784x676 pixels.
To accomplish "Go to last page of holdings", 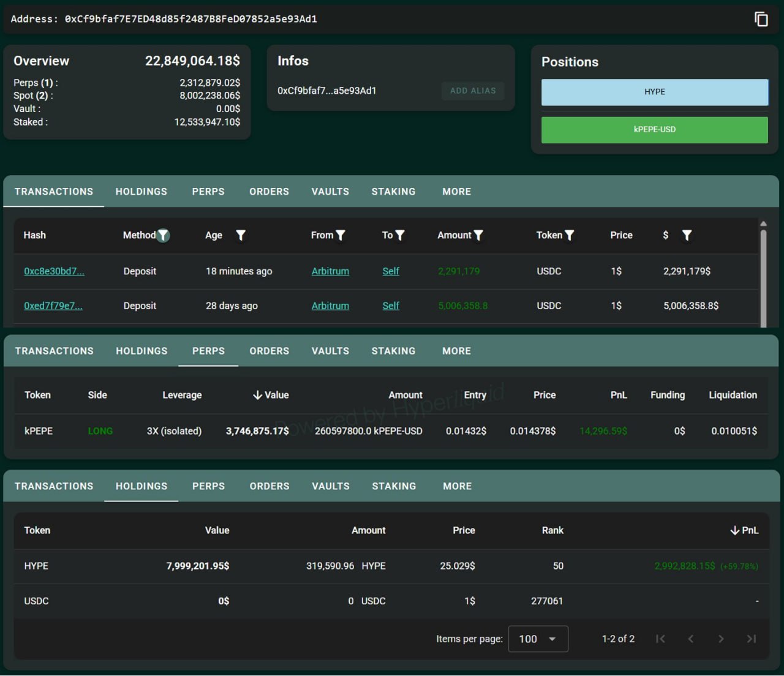I will [752, 639].
